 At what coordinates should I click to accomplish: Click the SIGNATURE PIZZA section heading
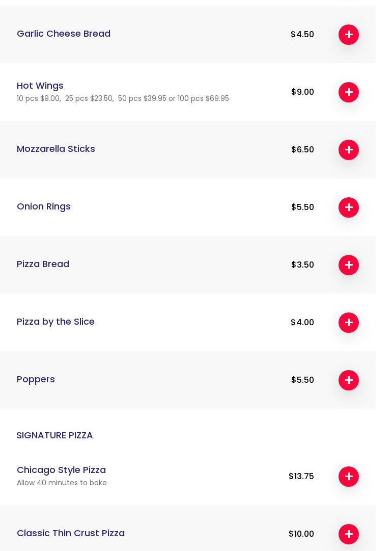(x=54, y=435)
